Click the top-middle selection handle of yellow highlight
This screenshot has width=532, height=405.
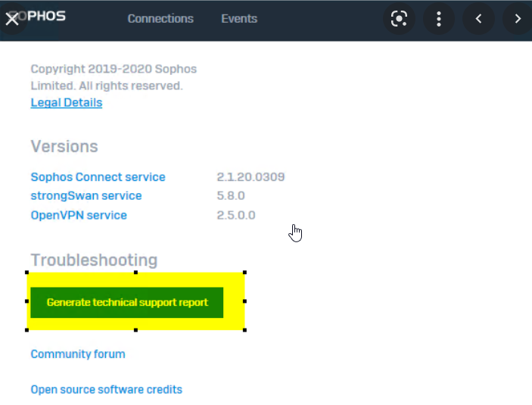(x=135, y=273)
